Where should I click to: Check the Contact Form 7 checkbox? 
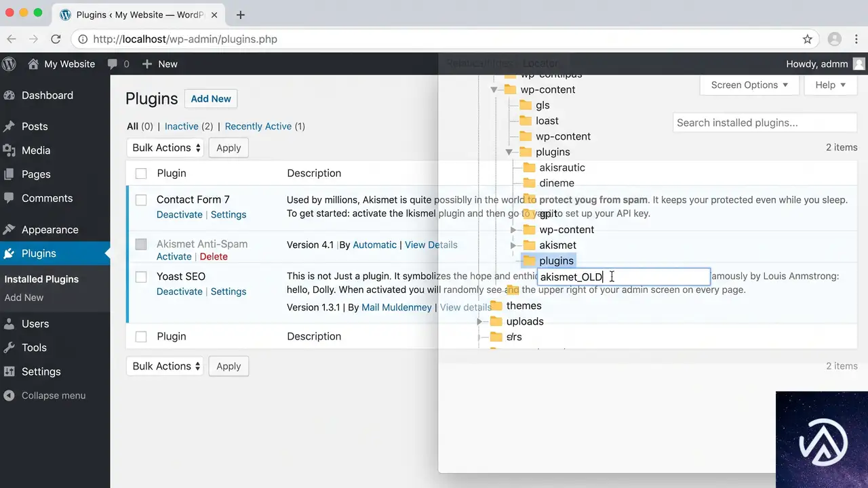point(141,200)
